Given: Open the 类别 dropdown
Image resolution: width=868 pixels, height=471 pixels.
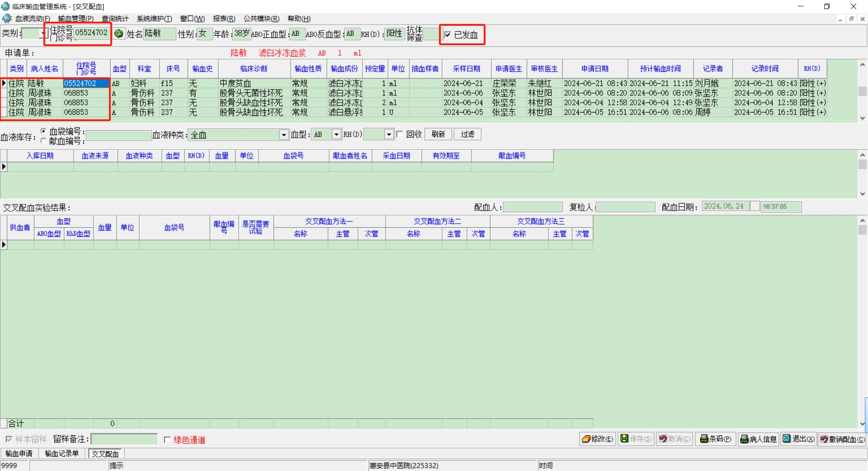Looking at the screenshot, I should click(x=45, y=33).
